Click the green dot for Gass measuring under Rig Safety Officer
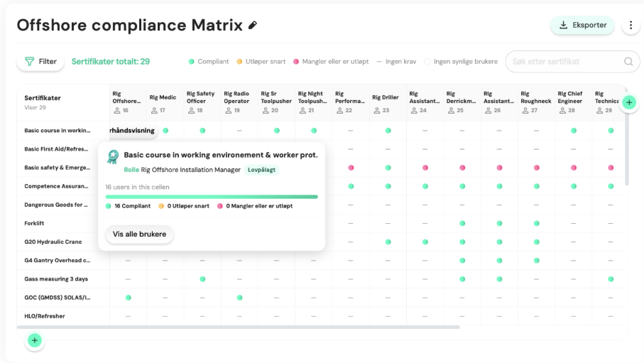 coord(202,279)
